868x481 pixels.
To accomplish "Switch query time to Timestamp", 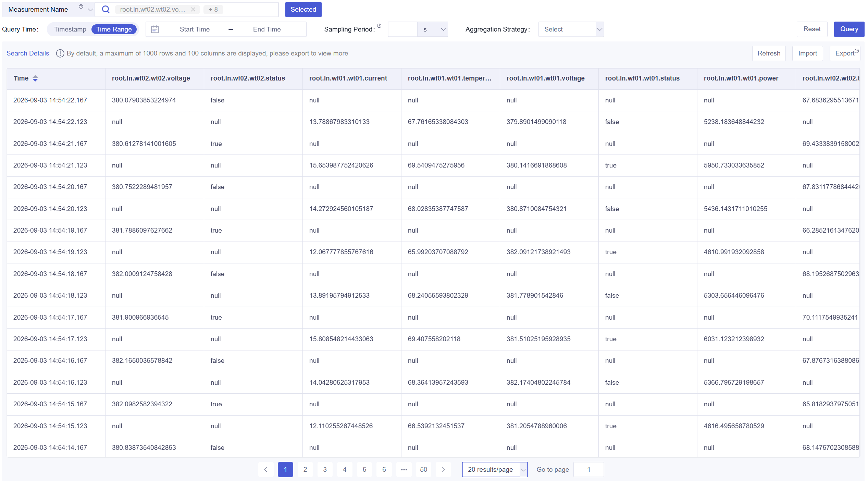I will pos(70,29).
